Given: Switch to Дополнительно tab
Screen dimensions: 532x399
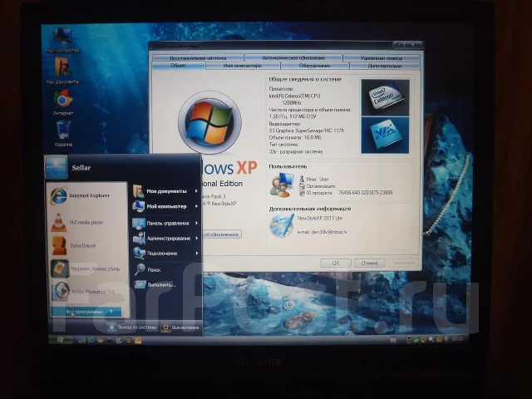Looking at the screenshot, I should [385, 66].
